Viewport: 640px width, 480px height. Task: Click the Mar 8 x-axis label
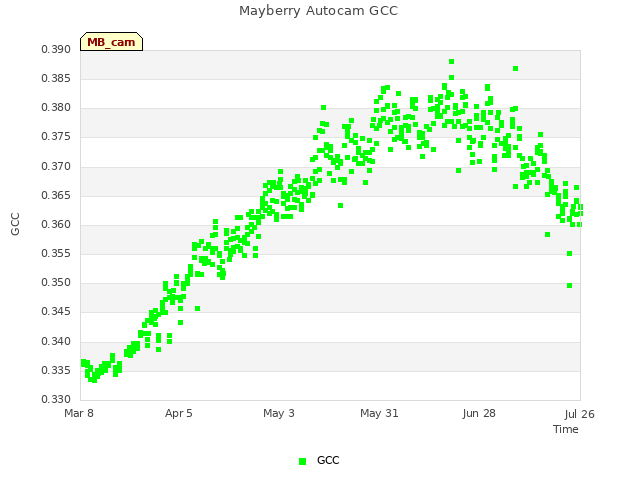(x=79, y=413)
